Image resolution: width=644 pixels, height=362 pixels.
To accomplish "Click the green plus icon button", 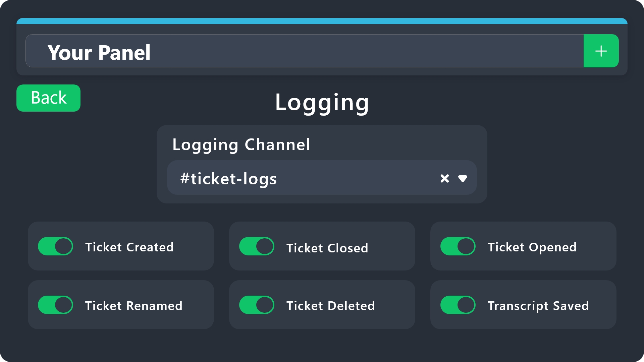I will [601, 51].
